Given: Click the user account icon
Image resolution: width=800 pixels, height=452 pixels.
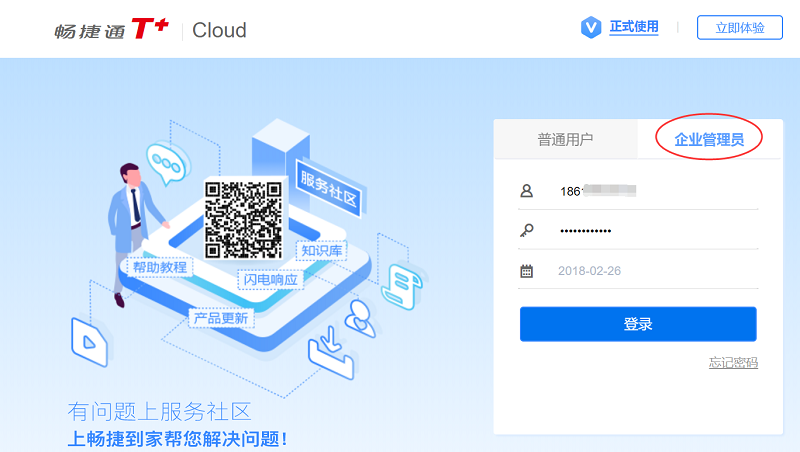Looking at the screenshot, I should coord(527,191).
